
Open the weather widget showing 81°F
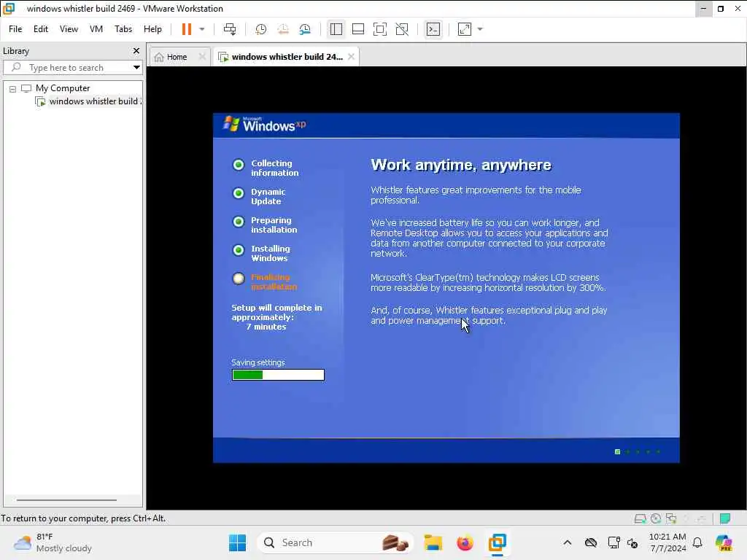click(53, 542)
